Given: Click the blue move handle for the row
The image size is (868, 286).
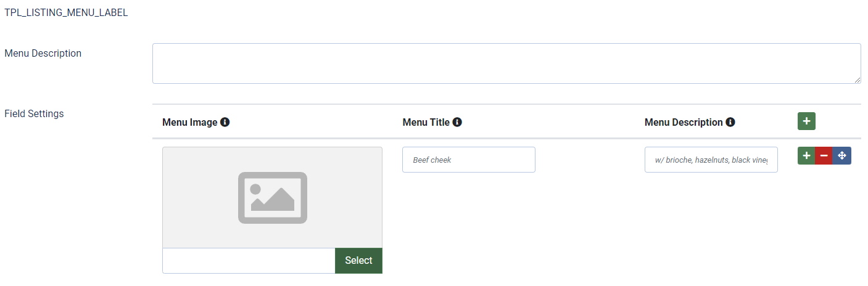Looking at the screenshot, I should [x=841, y=156].
